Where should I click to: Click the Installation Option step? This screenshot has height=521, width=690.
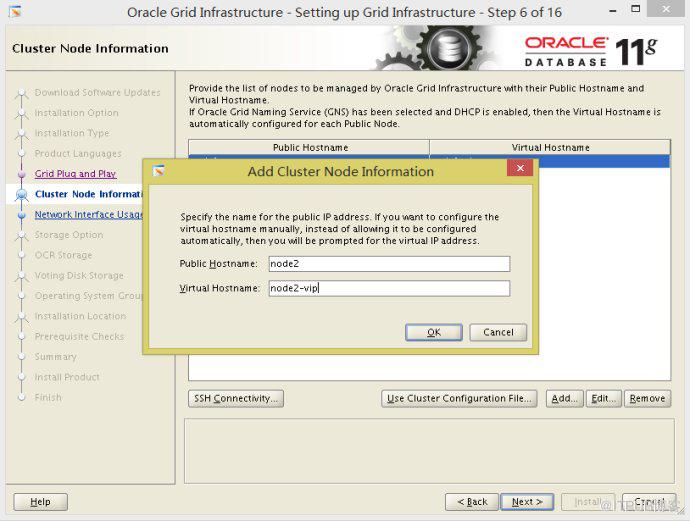coord(77,113)
